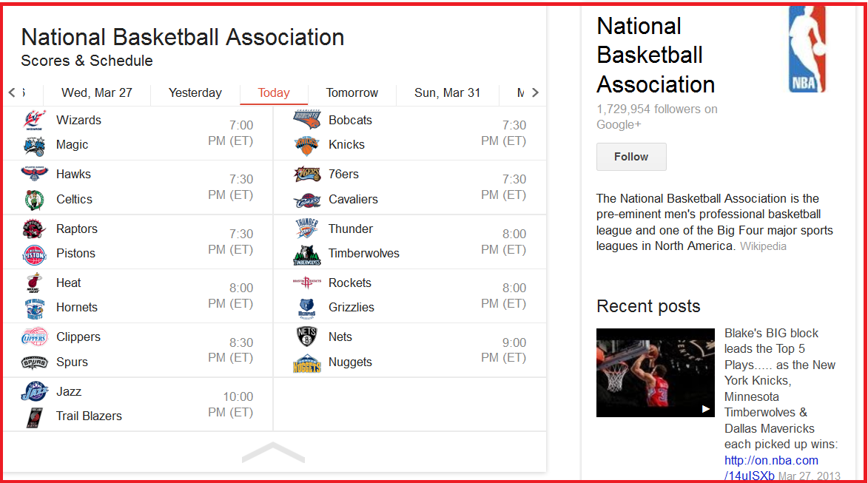Click the Wizards team logo
The image size is (868, 483).
tap(34, 120)
